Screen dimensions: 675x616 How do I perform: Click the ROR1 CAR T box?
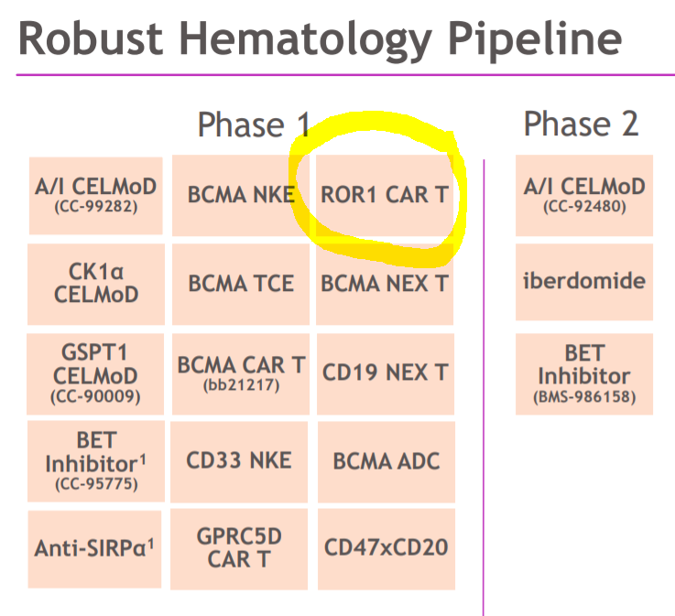(x=386, y=195)
